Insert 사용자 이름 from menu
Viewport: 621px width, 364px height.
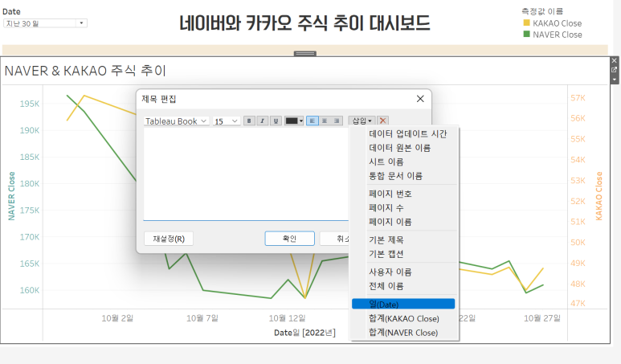390,272
